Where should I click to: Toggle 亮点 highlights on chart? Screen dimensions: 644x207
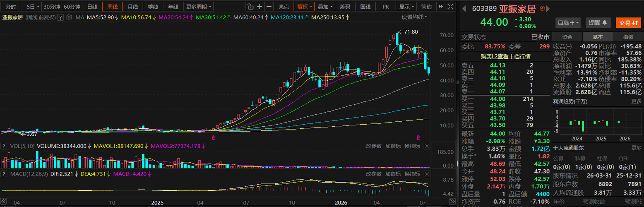point(284,7)
